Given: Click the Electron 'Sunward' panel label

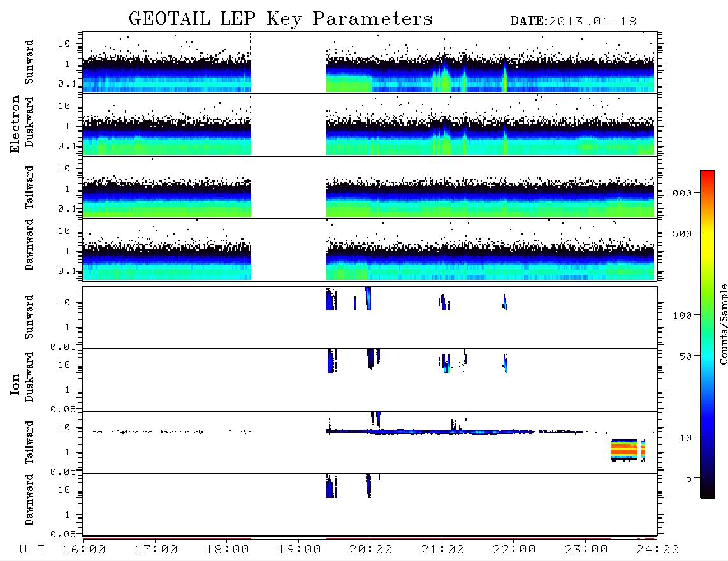Looking at the screenshot, I should point(29,62).
